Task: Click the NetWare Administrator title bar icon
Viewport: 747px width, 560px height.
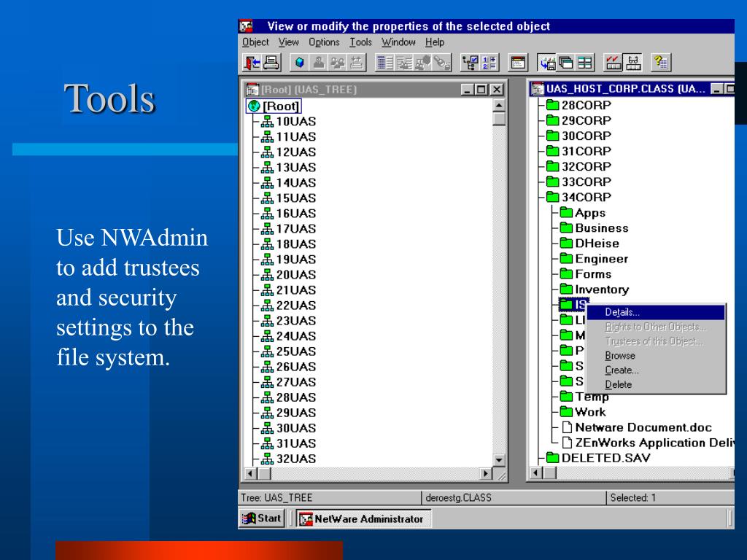Action: tap(246, 26)
